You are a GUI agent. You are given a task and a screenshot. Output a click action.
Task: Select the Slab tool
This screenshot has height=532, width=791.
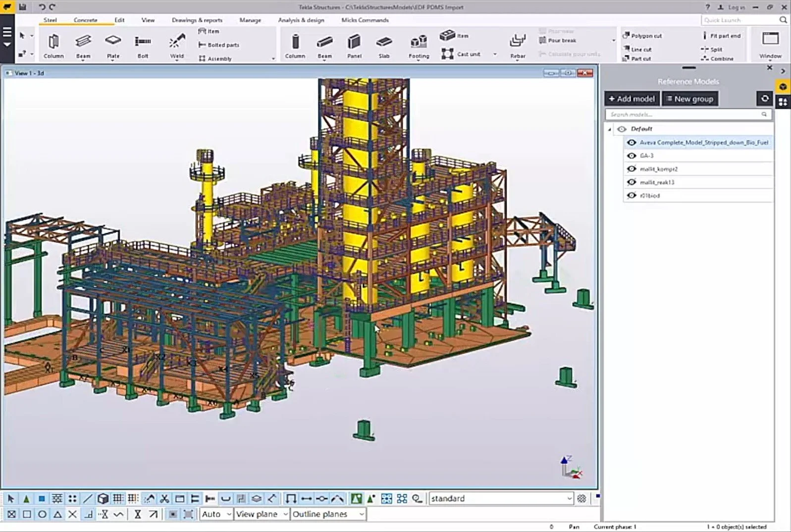point(384,47)
